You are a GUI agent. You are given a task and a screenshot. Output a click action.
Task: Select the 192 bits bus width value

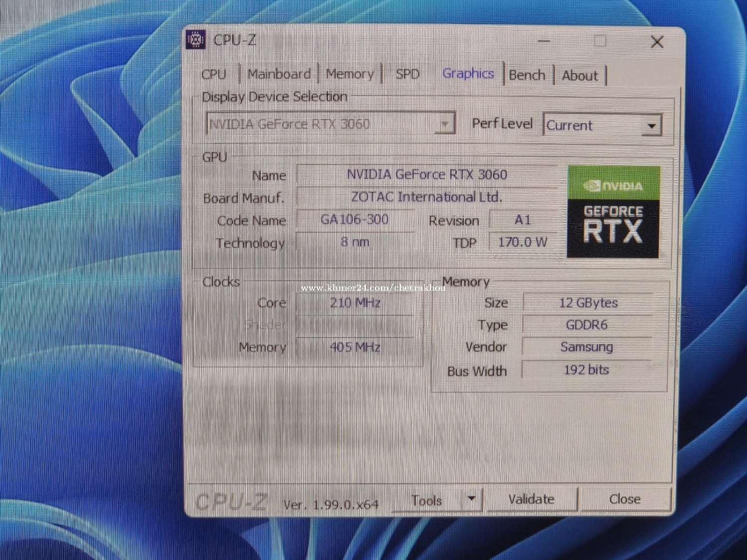(586, 370)
